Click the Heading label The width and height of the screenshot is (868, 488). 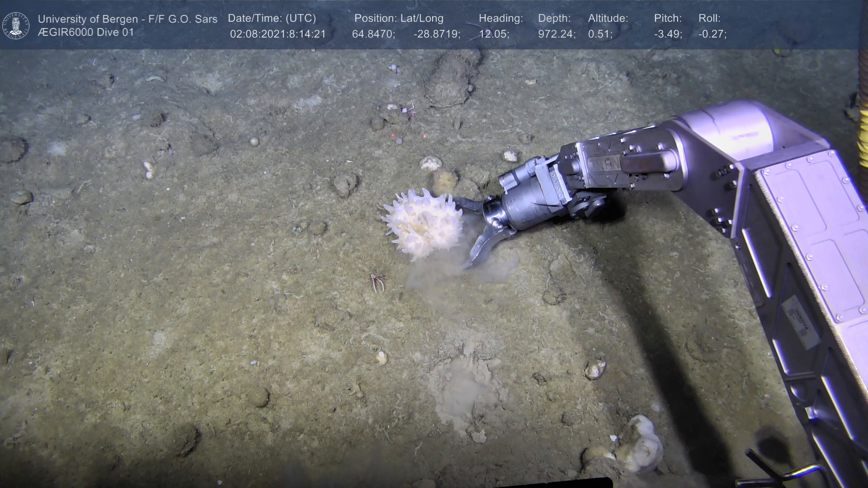[x=500, y=18]
